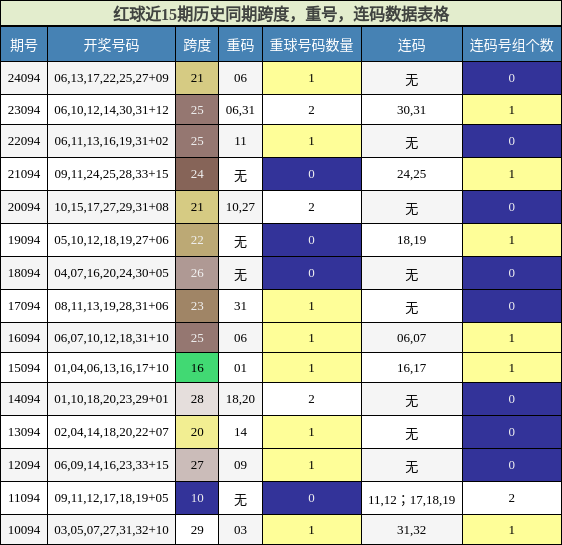562x545 pixels.
Task: Click repeat code 11 in row 22094
Action: pos(240,141)
